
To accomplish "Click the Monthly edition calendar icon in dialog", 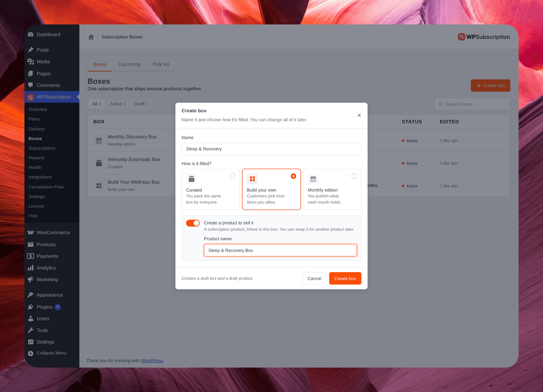I will tap(313, 179).
